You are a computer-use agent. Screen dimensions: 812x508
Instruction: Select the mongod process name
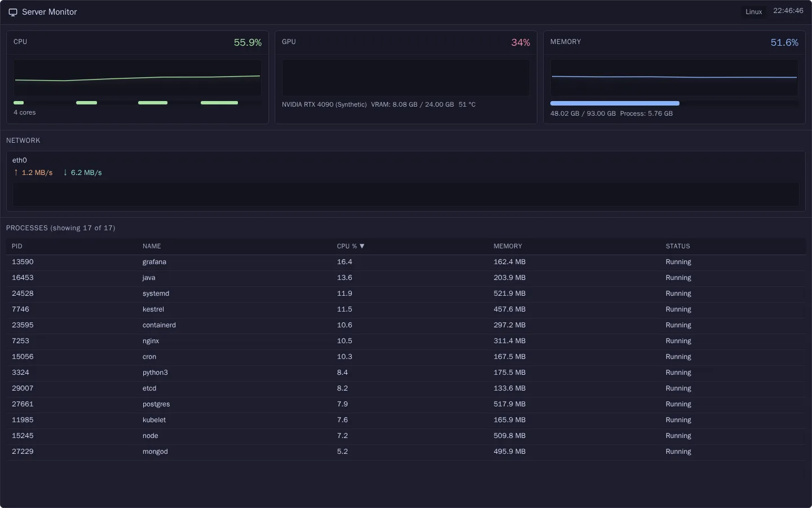pyautogui.click(x=155, y=452)
